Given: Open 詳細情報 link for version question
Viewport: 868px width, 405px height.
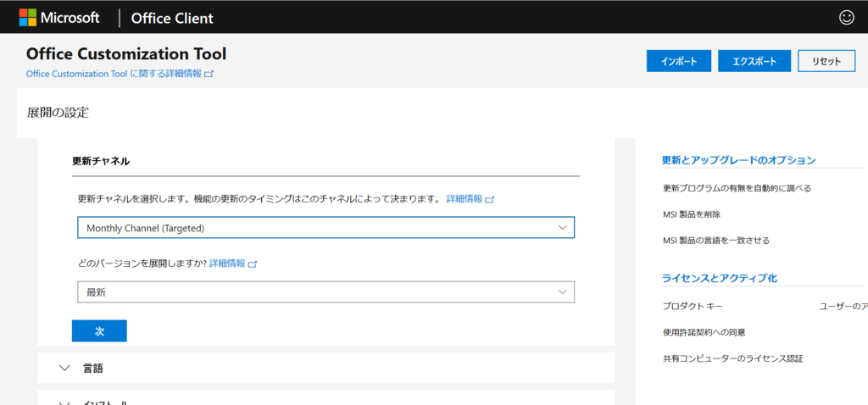Looking at the screenshot, I should (x=227, y=264).
